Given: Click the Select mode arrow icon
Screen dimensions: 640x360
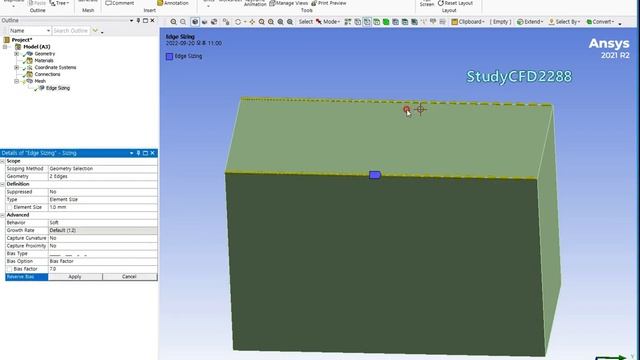Looking at the screenshot, I should [x=319, y=22].
